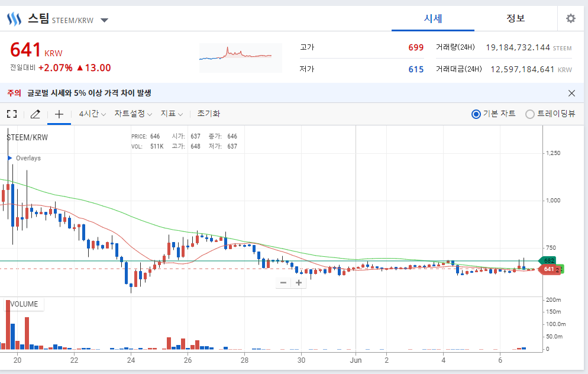
Task: Click the 1,000 price axis label
Action: [553, 201]
